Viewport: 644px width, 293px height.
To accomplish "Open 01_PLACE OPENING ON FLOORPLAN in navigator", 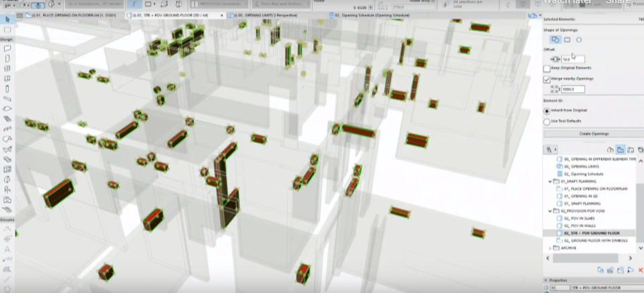I will 595,189.
